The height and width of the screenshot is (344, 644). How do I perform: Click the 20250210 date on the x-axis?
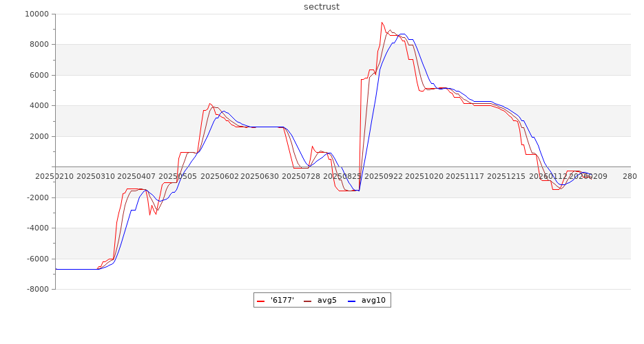pos(54,176)
